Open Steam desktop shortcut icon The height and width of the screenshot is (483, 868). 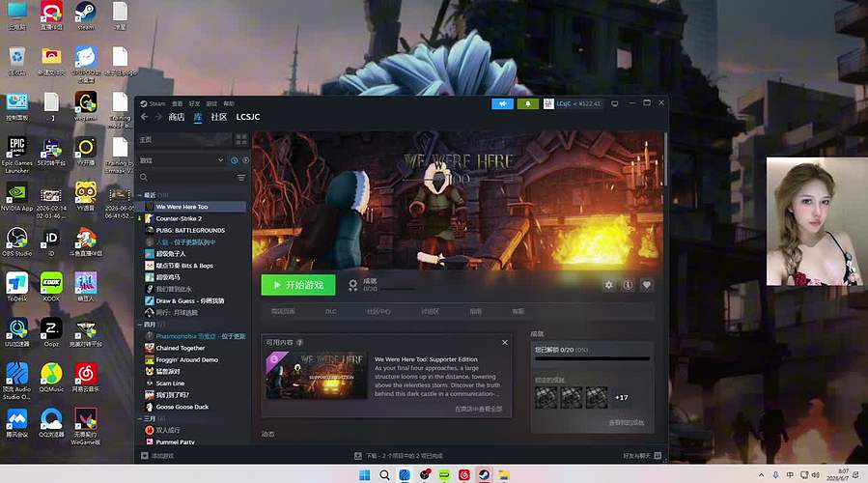[x=85, y=15]
